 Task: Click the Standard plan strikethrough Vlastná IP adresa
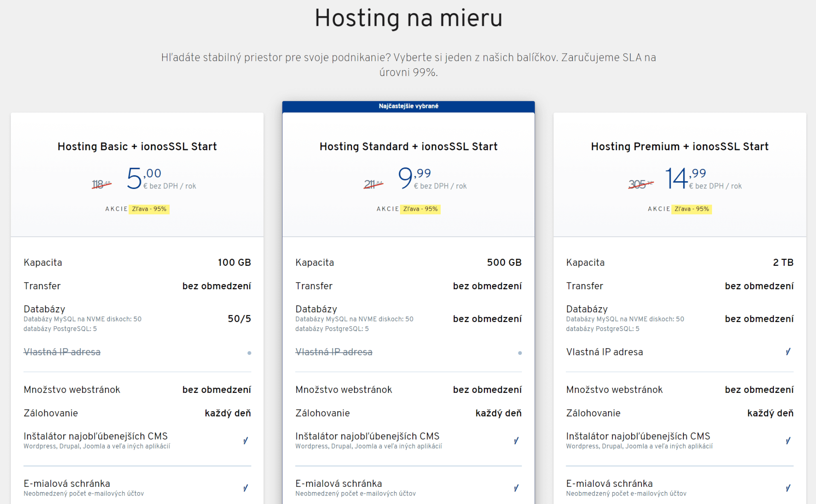334,352
